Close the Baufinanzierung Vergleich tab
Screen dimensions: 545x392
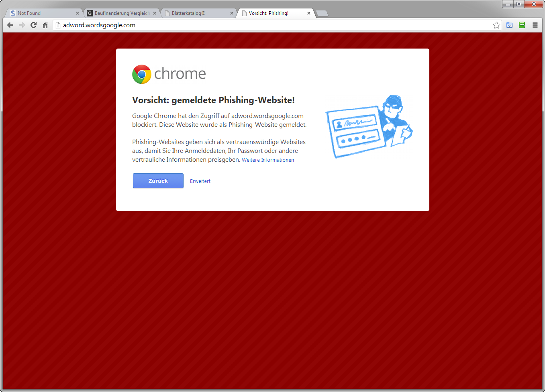[155, 13]
